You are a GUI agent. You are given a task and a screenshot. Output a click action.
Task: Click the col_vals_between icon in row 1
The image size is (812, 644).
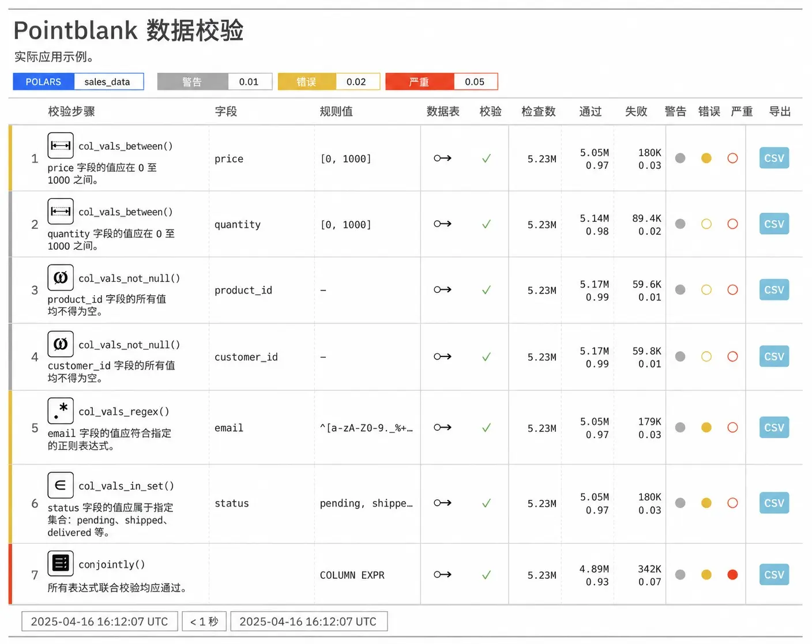click(x=61, y=145)
